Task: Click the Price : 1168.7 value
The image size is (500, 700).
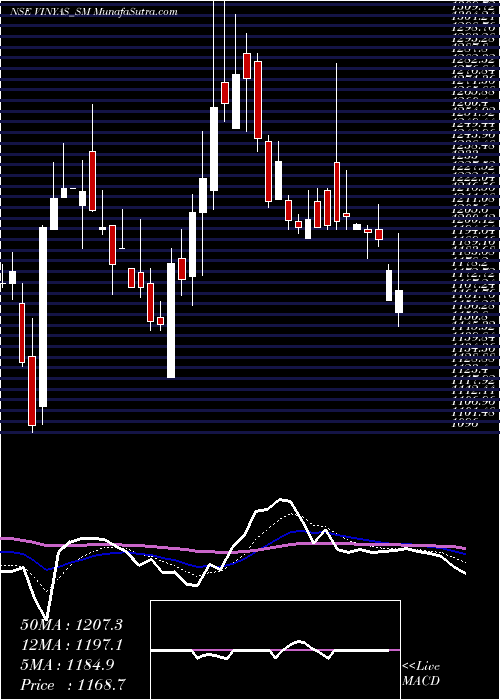Action: click(73, 685)
